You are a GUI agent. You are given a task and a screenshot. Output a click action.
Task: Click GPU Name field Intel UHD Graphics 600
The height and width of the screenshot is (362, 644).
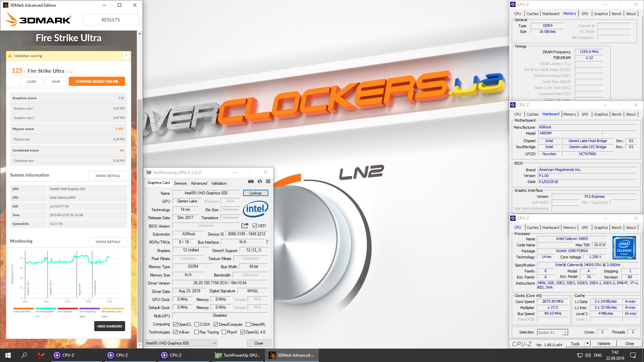206,193
